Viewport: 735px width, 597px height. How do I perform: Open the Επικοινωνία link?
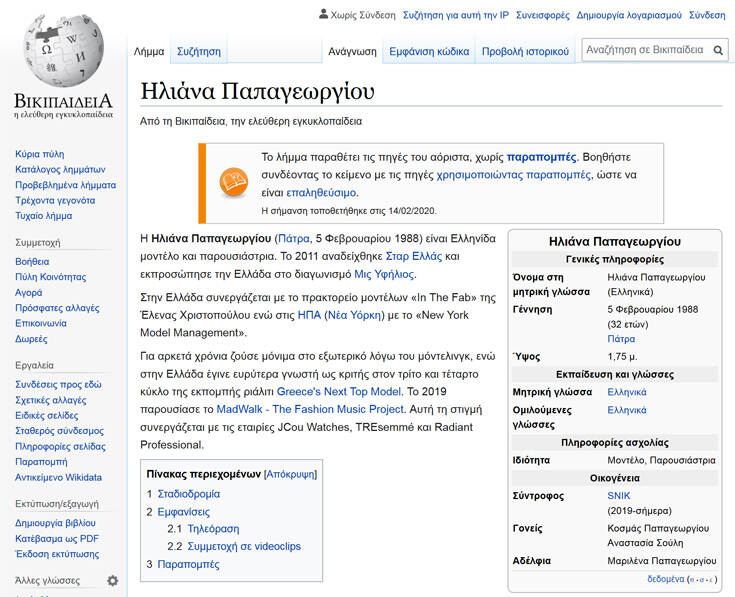41,323
